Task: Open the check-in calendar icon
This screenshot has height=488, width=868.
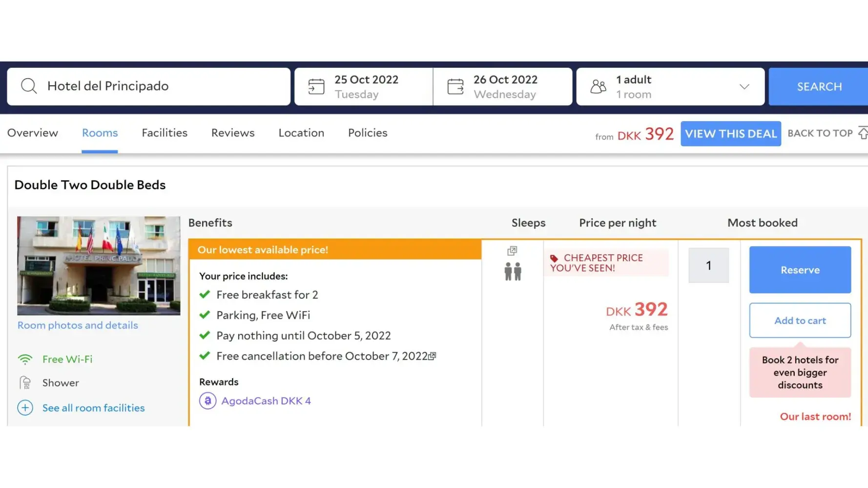Action: [316, 87]
